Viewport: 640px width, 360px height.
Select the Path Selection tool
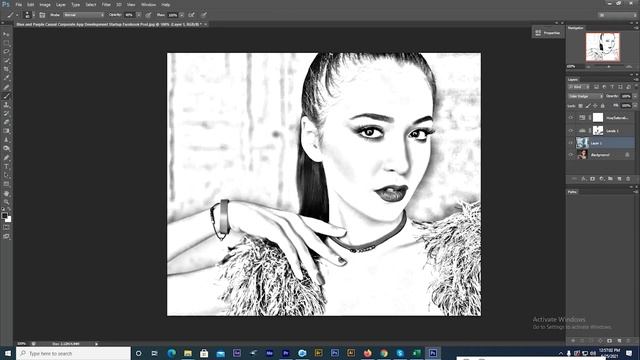pyautogui.click(x=6, y=175)
